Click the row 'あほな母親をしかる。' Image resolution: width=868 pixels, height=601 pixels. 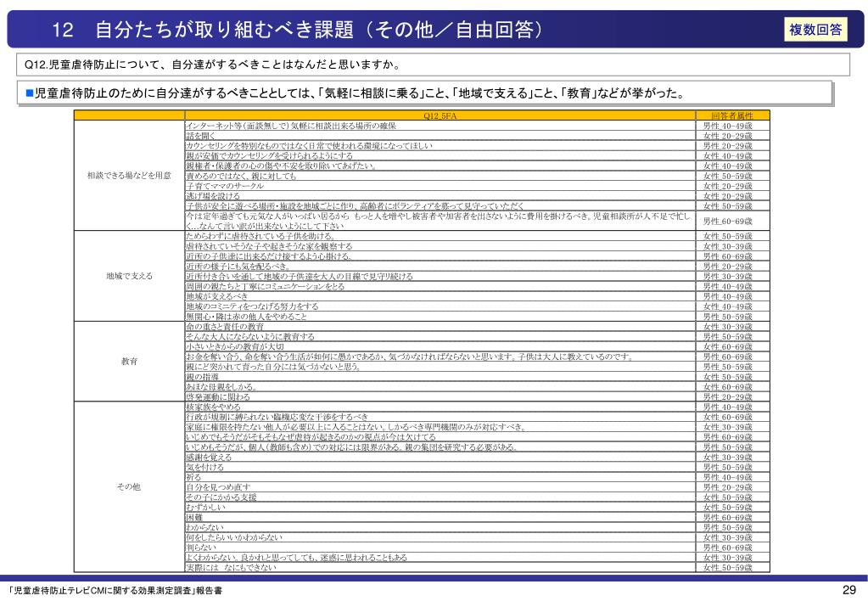pyautogui.click(x=440, y=386)
